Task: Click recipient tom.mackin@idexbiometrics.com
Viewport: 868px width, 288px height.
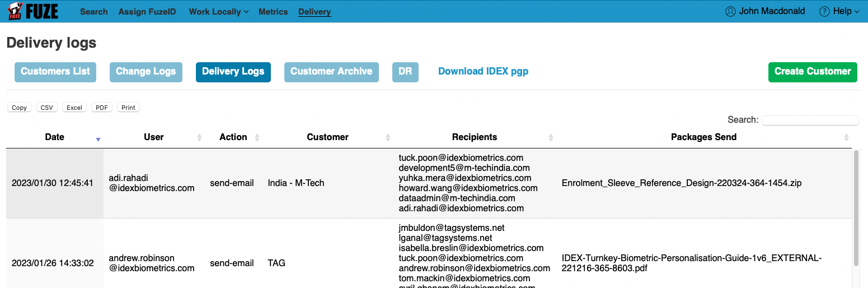Action: click(465, 278)
